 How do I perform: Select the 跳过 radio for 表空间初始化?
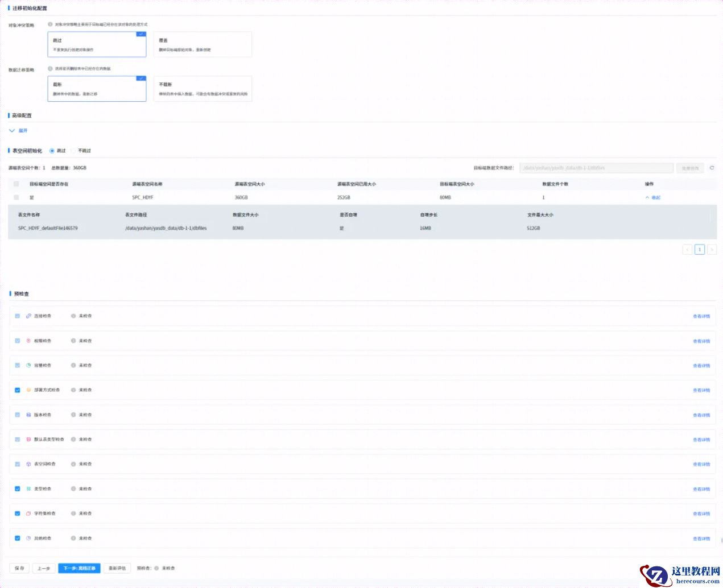(x=52, y=151)
